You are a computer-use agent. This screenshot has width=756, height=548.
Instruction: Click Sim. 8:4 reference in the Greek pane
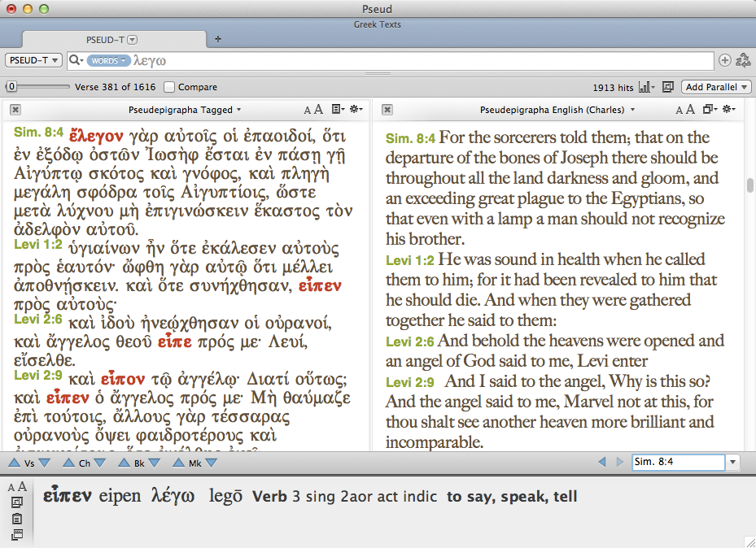click(38, 132)
